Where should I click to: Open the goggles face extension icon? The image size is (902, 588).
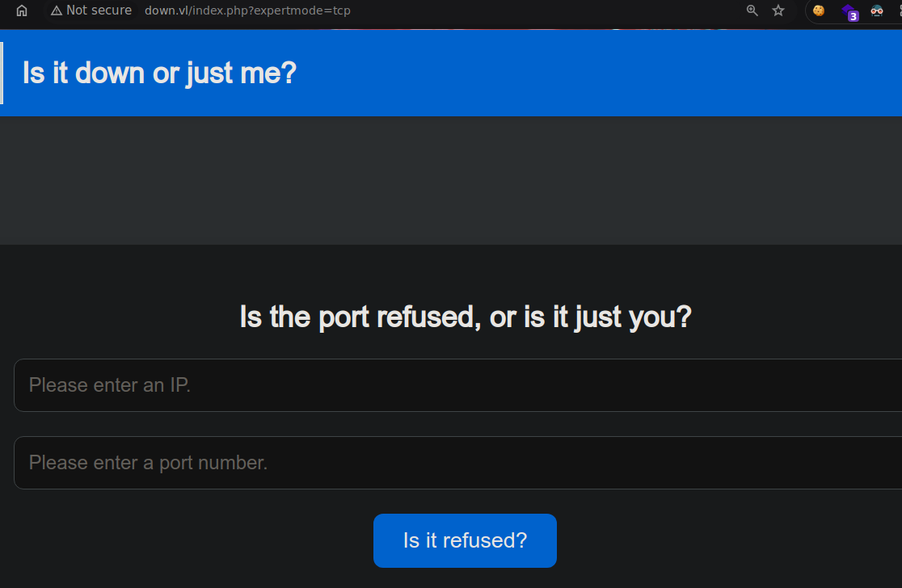(877, 10)
